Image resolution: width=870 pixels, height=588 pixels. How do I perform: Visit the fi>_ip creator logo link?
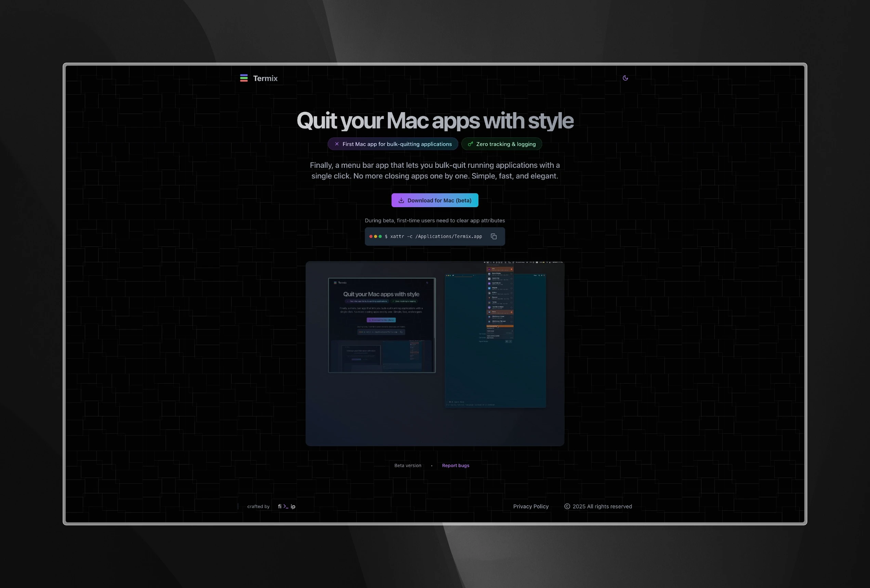click(x=287, y=506)
